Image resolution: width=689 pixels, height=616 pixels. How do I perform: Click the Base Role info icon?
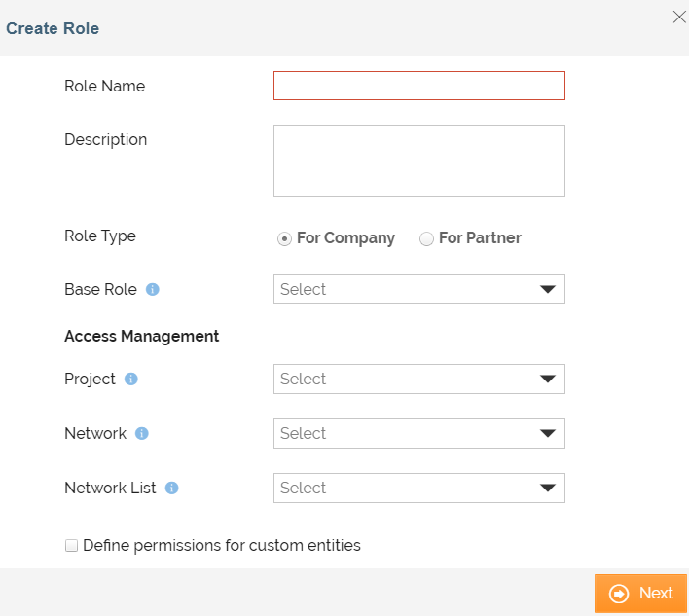(153, 290)
